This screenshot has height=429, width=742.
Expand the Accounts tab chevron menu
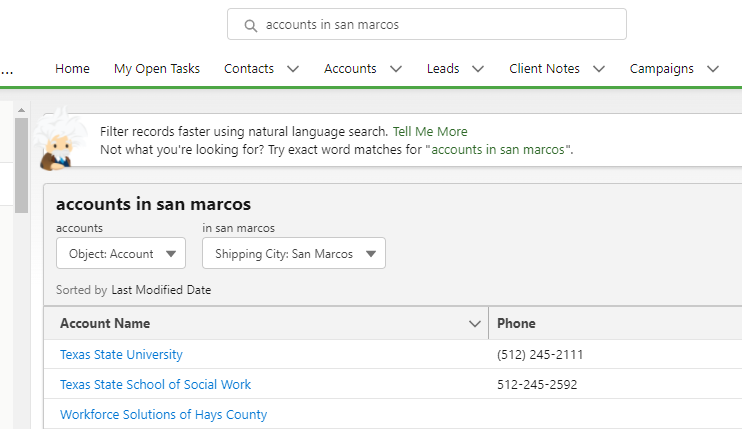(396, 69)
